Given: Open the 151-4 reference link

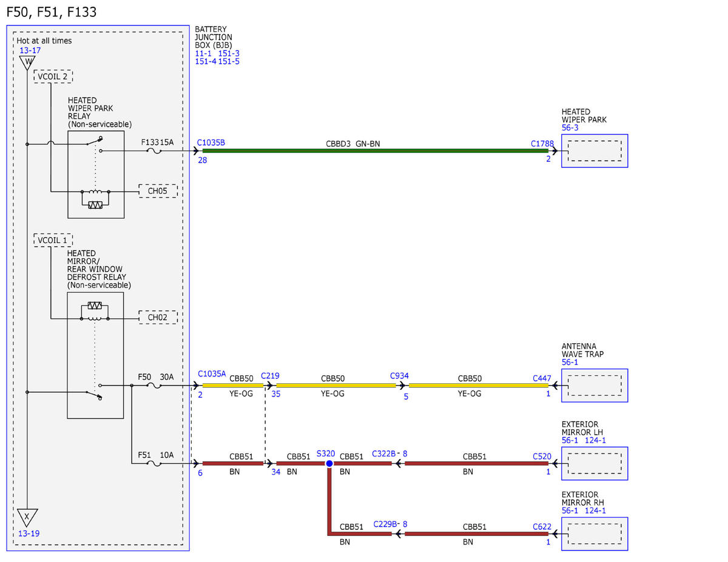Looking at the screenshot, I should click(x=206, y=61).
